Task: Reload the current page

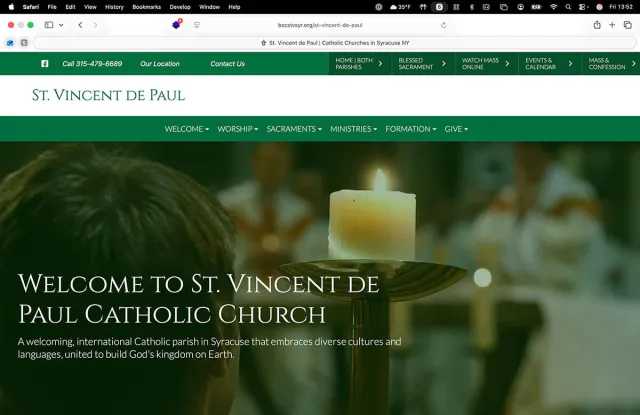Action: (444, 25)
